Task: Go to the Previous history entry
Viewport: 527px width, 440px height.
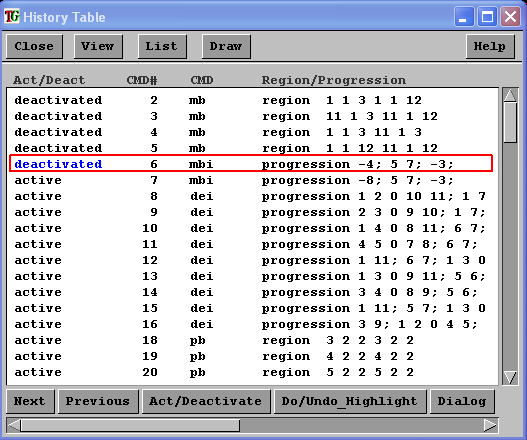Action: pyautogui.click(x=98, y=401)
